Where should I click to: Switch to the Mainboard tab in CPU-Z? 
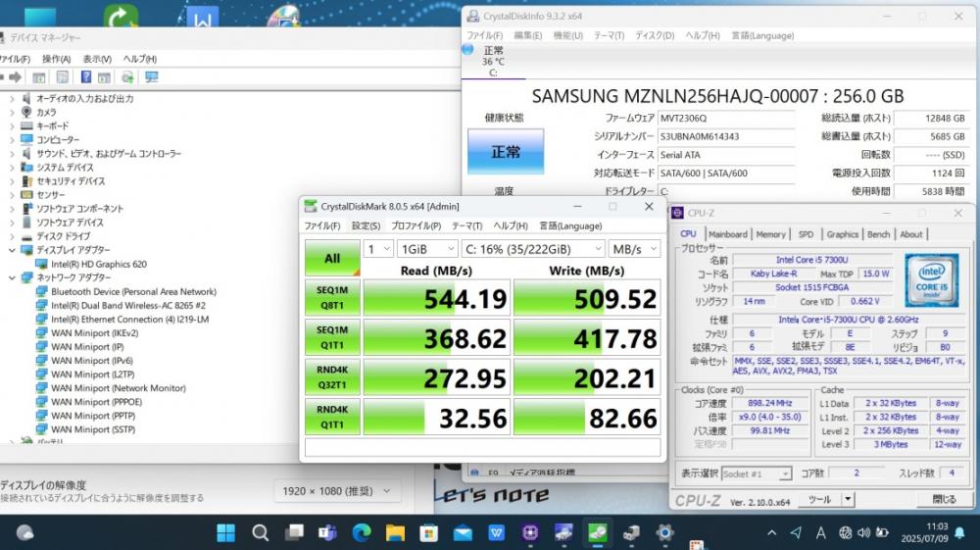pos(727,234)
